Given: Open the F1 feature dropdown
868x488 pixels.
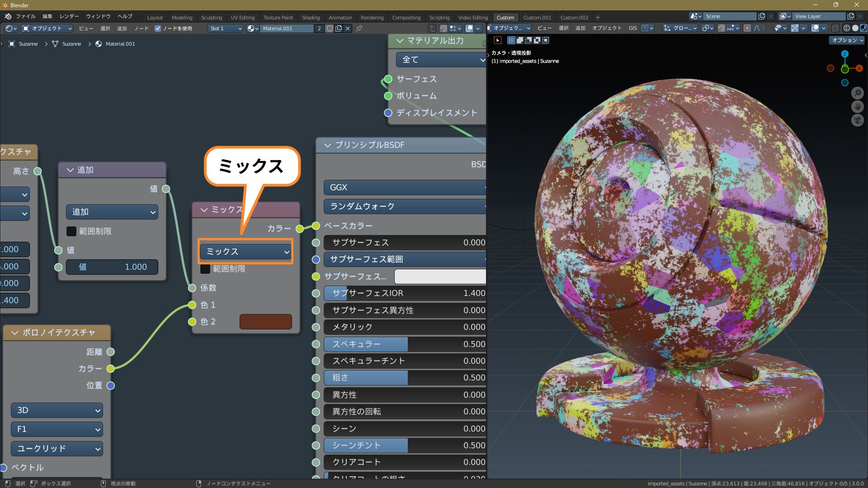Looking at the screenshot, I should 57,429.
